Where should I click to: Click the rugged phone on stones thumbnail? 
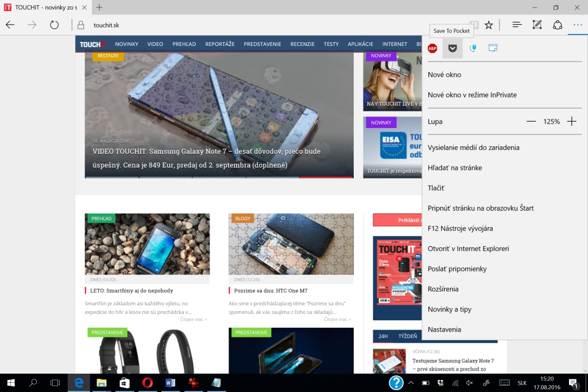click(147, 244)
